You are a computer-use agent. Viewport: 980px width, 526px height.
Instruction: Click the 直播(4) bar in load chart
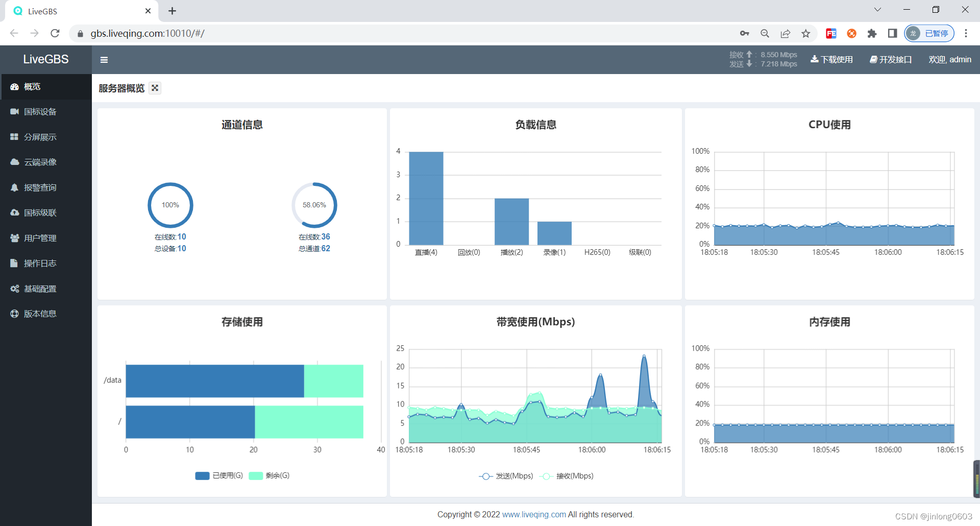pyautogui.click(x=426, y=198)
